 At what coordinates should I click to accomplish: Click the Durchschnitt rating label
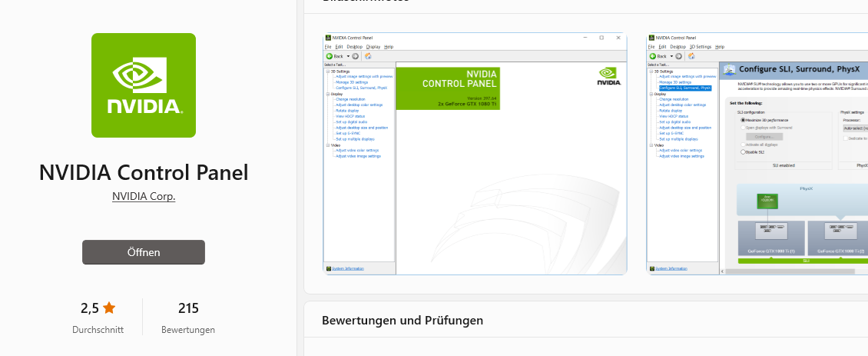pyautogui.click(x=98, y=330)
